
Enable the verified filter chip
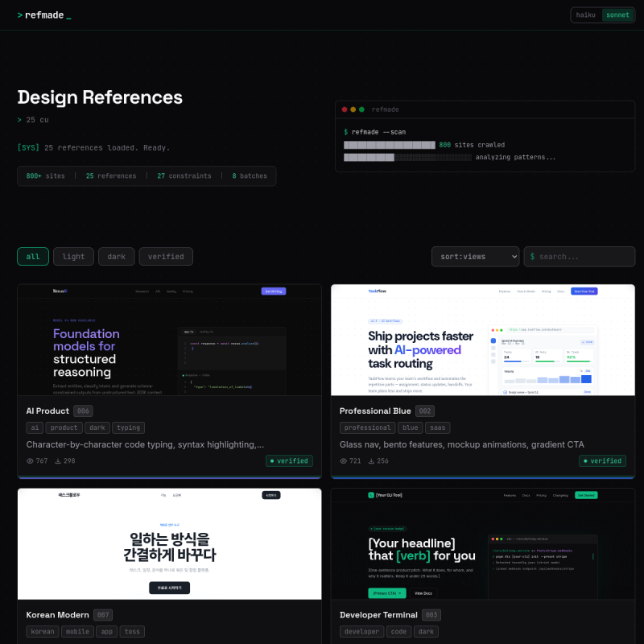[x=166, y=257]
